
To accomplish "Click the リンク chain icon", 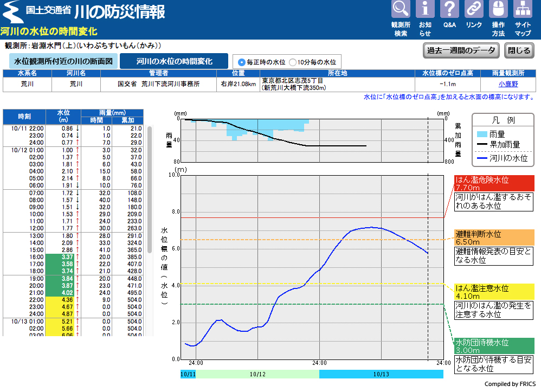I will click(x=474, y=10).
